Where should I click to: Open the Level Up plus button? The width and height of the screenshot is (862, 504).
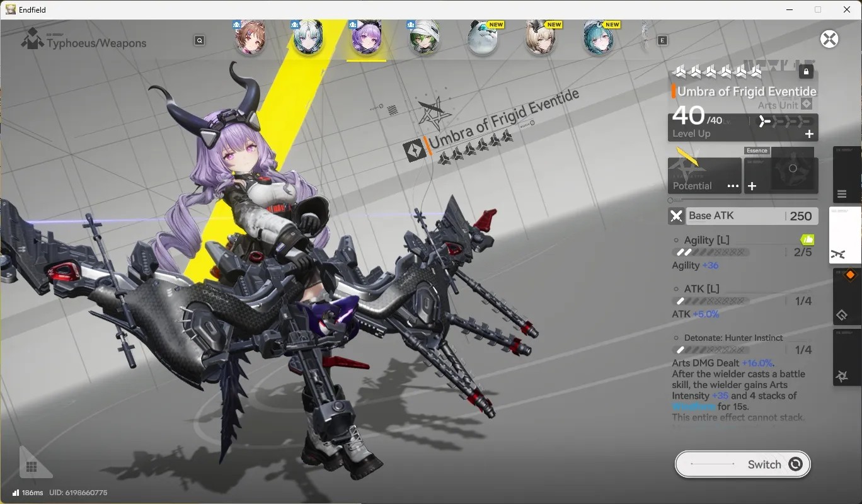click(809, 134)
